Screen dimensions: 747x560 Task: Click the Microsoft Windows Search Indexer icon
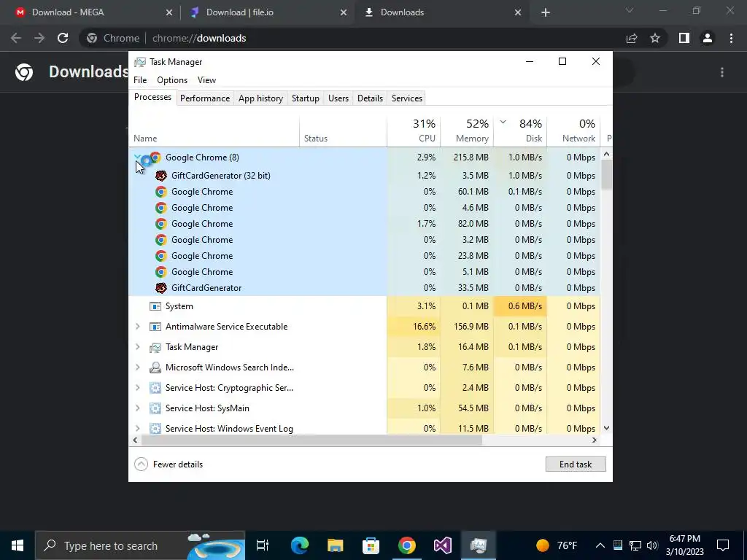(155, 367)
